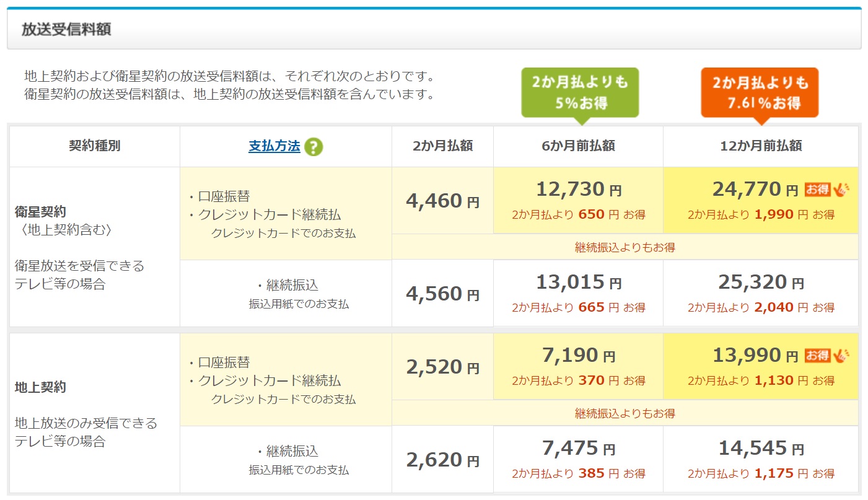This screenshot has height=500, width=868.
Task: Click the 6か月前払額 column header
Action: click(578, 146)
